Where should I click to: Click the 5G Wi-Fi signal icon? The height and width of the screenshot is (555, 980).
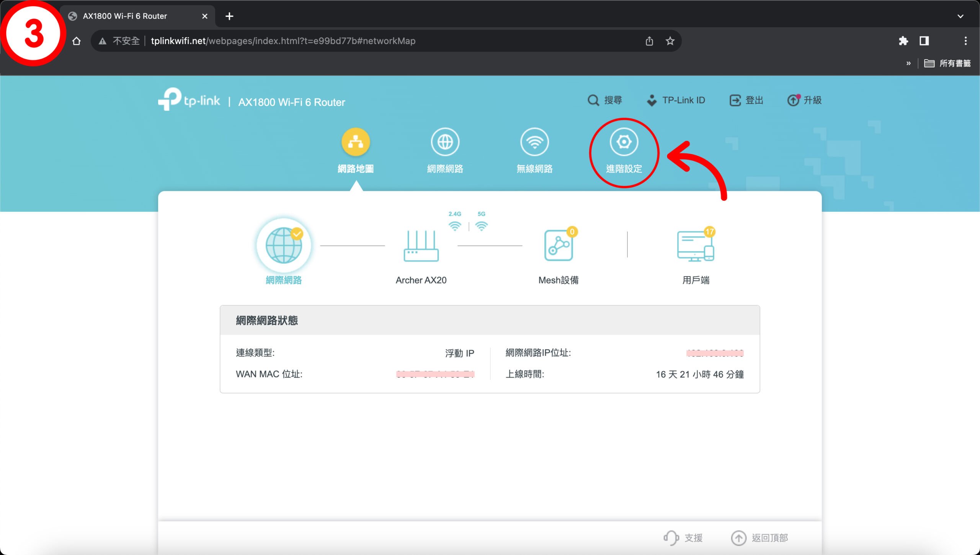(x=481, y=226)
